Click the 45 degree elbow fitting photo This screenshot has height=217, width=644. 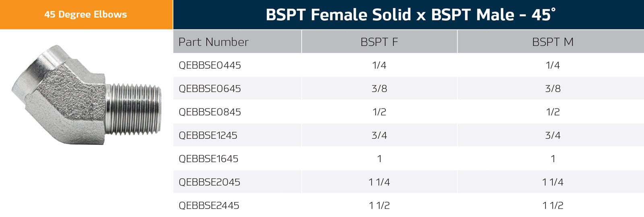tap(87, 95)
